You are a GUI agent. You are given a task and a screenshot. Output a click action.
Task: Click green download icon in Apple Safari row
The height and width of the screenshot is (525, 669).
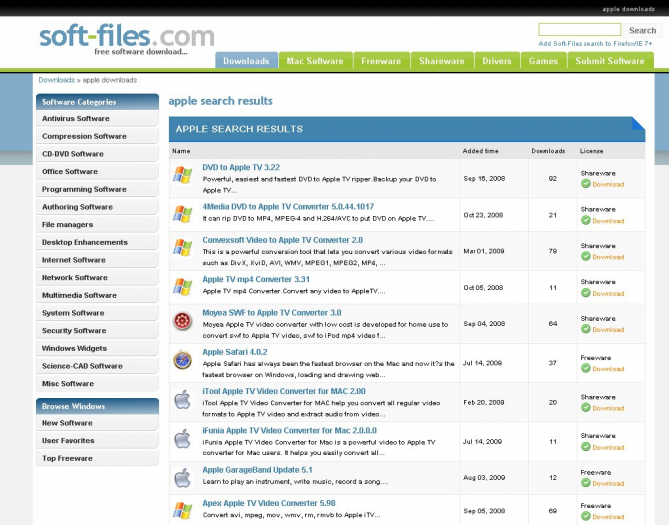point(586,368)
